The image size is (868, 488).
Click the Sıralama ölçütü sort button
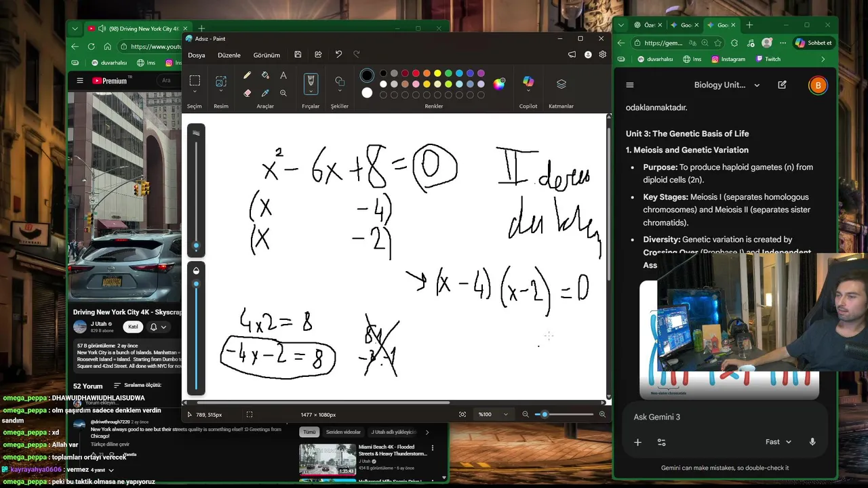pyautogui.click(x=136, y=385)
